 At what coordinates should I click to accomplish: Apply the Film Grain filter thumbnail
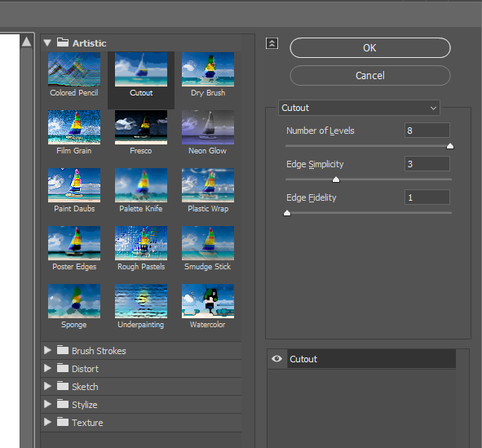(x=74, y=127)
